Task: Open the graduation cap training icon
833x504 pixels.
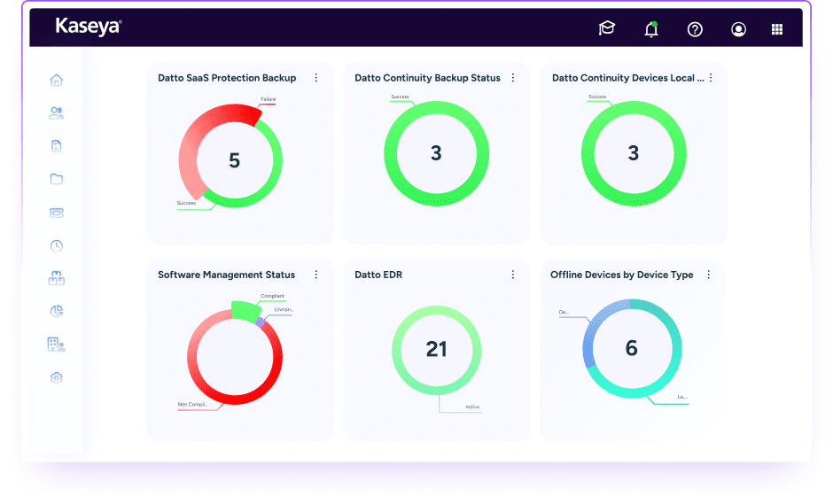Action: click(607, 29)
